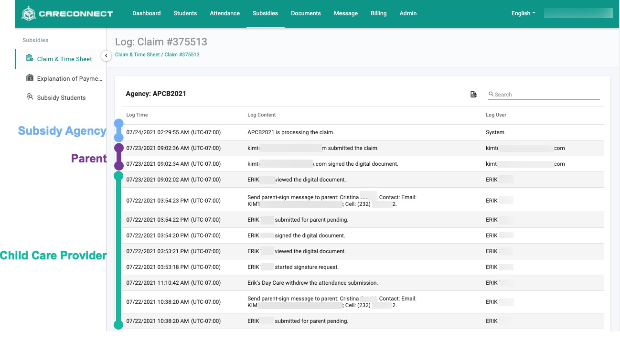This screenshot has width=620, height=364.
Task: Open Subsidy Students in sidebar
Action: pos(61,97)
